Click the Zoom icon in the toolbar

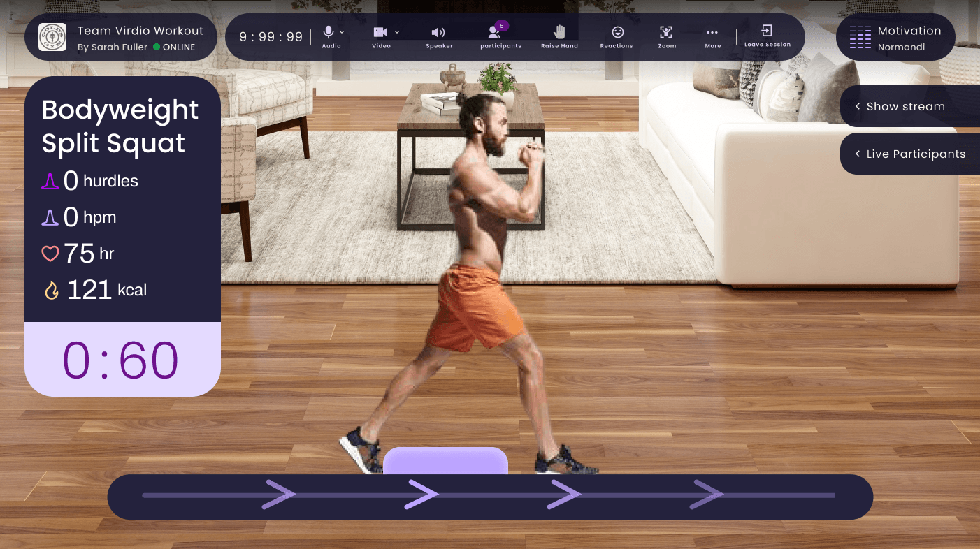point(665,32)
